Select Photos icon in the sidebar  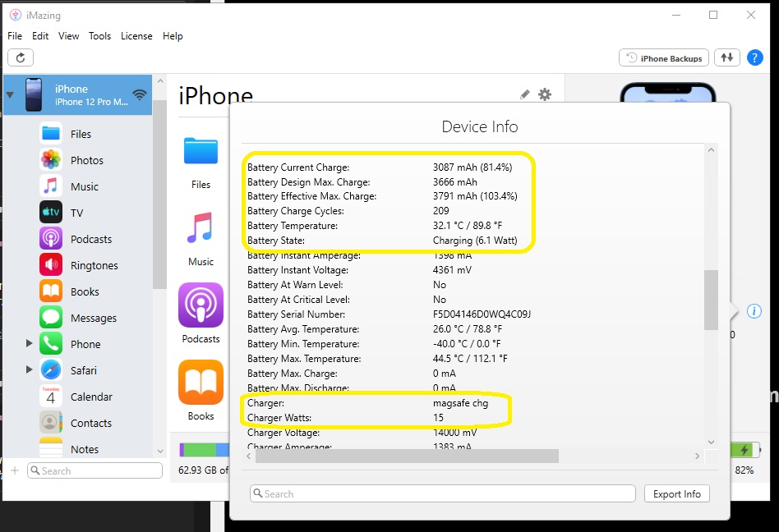(51, 160)
